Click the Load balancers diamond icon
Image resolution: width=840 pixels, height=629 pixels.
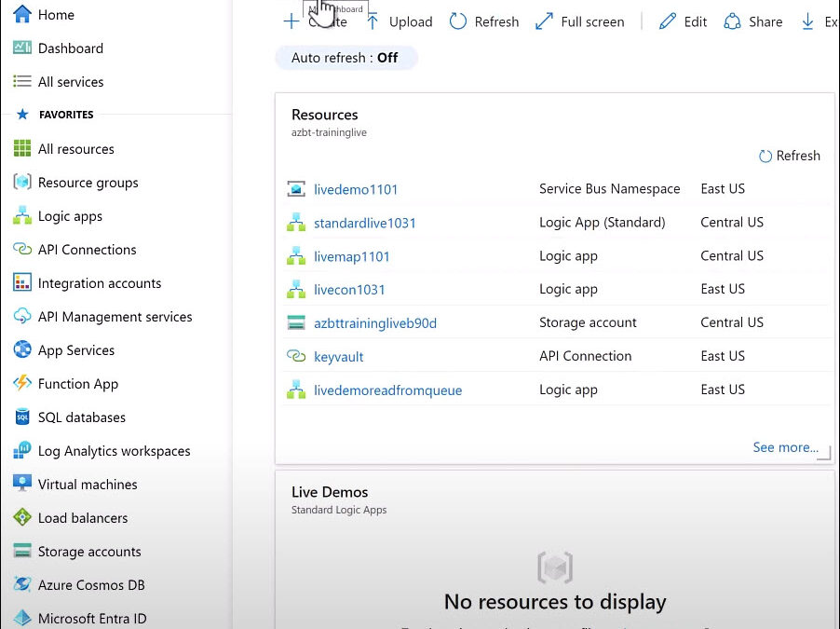[x=22, y=517]
